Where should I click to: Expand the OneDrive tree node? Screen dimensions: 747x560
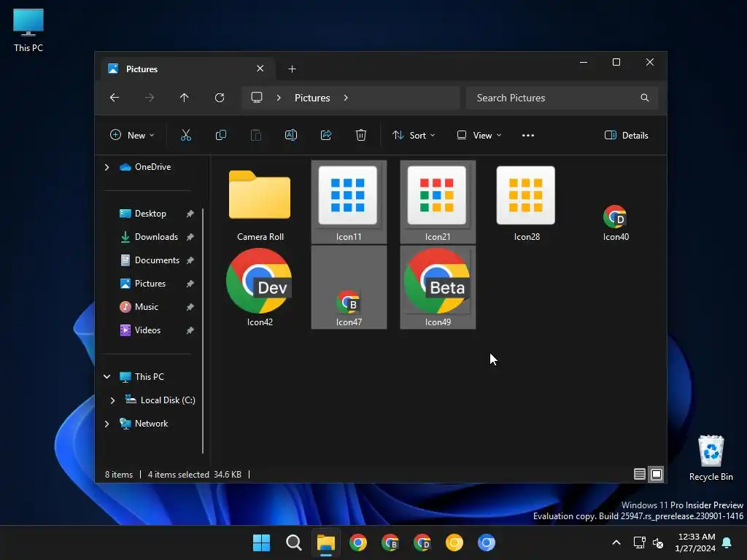coord(107,167)
